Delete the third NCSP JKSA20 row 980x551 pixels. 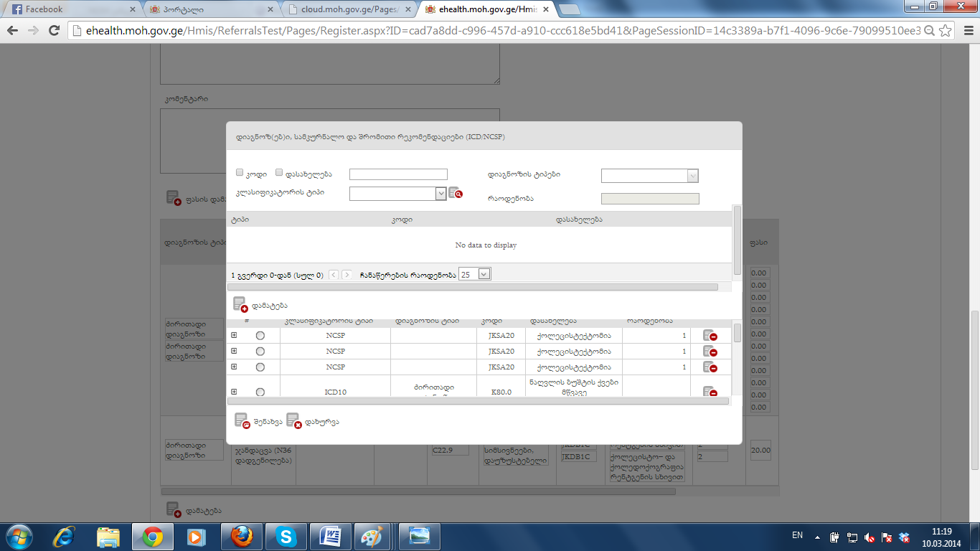tap(710, 367)
